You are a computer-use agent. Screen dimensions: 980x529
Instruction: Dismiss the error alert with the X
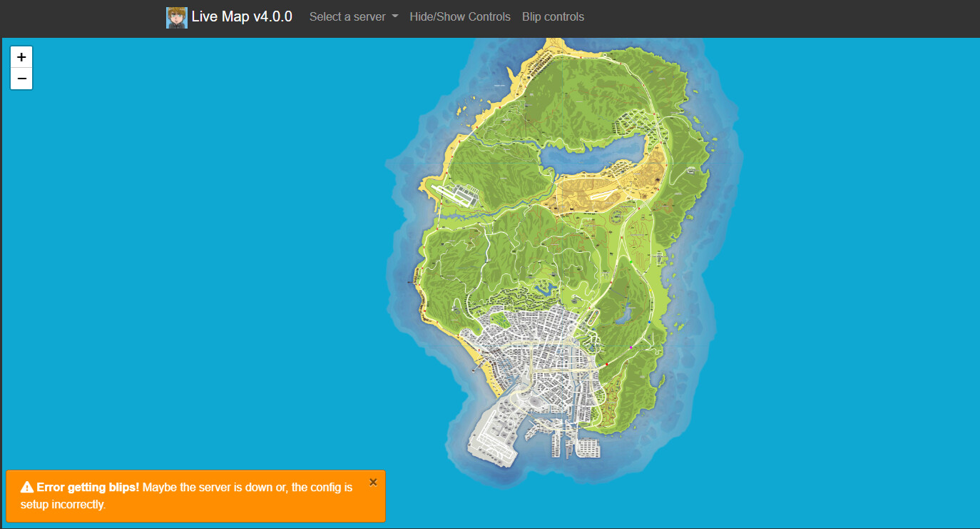tap(373, 483)
